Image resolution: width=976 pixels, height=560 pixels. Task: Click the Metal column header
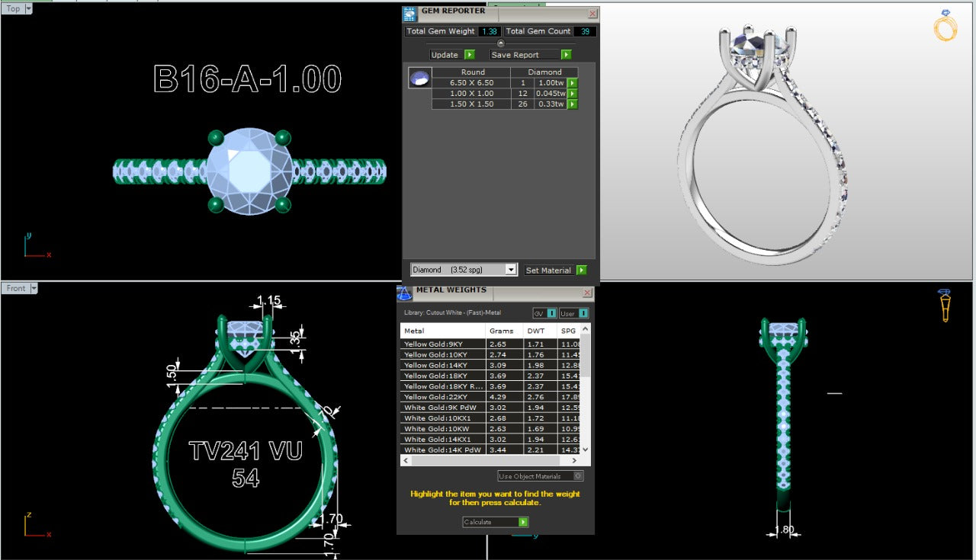[443, 331]
